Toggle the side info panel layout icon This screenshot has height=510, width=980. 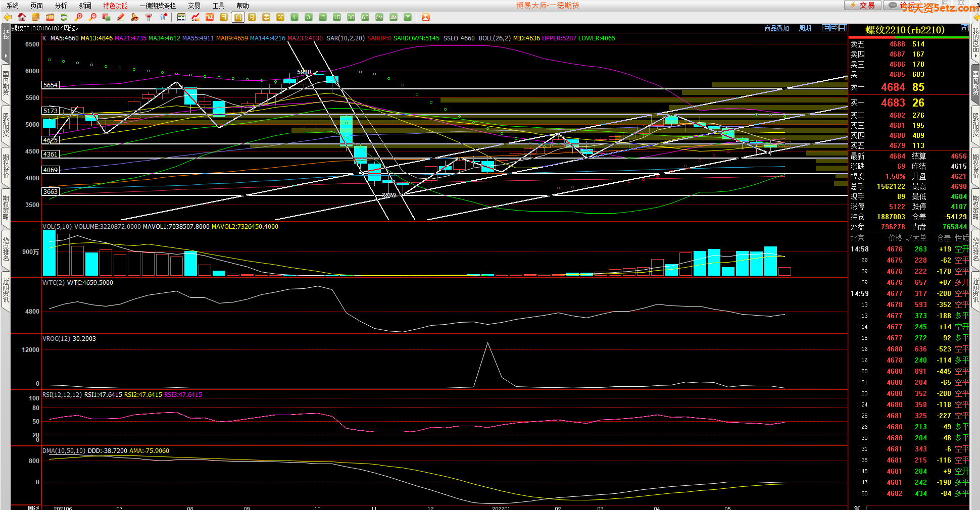coord(843,28)
